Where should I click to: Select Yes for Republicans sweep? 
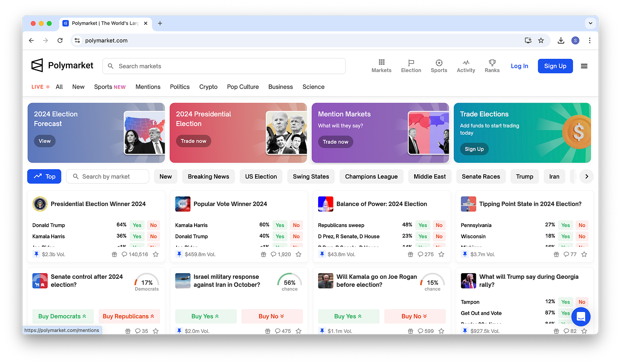(423, 225)
